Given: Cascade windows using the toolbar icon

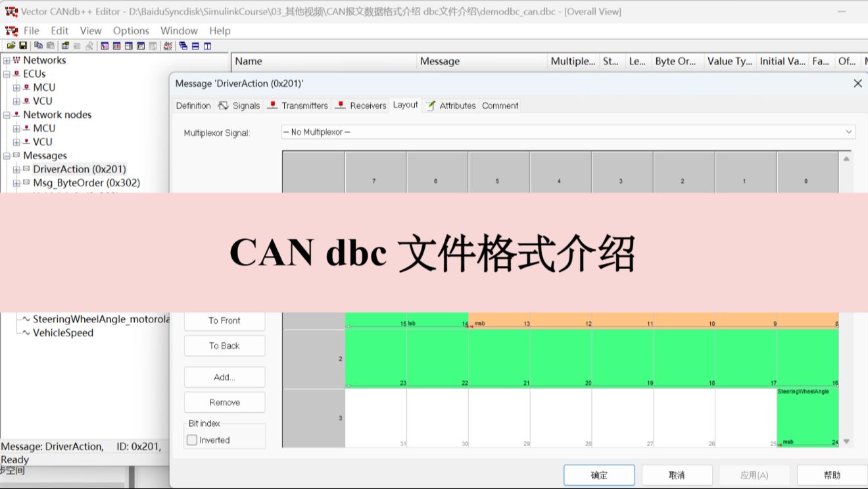Looking at the screenshot, I should coord(183,45).
